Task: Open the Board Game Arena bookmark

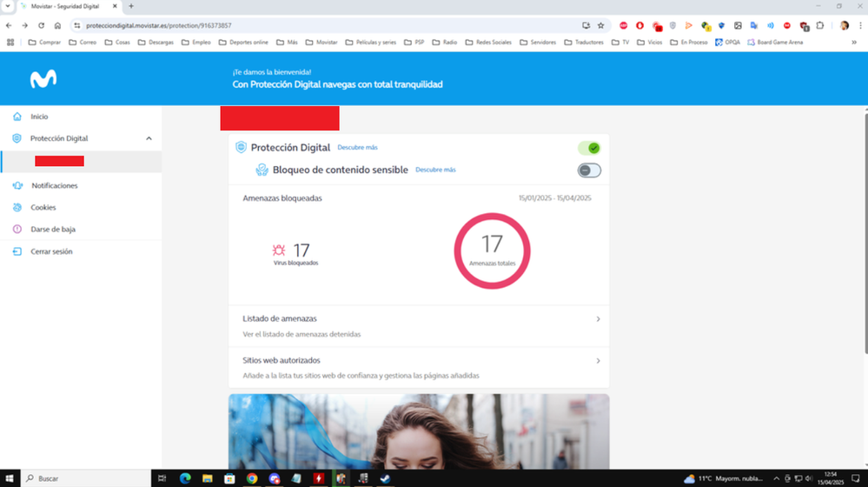Action: 775,42
